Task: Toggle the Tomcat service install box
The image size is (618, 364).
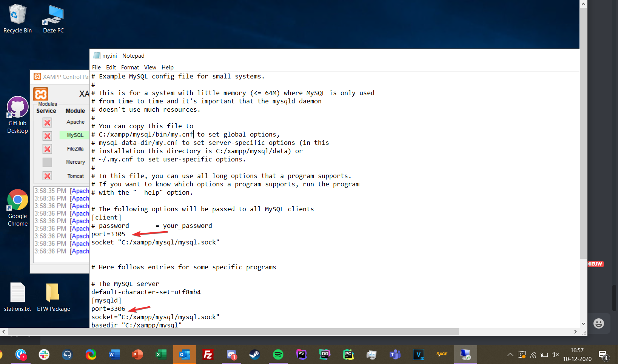Action: 47,176
